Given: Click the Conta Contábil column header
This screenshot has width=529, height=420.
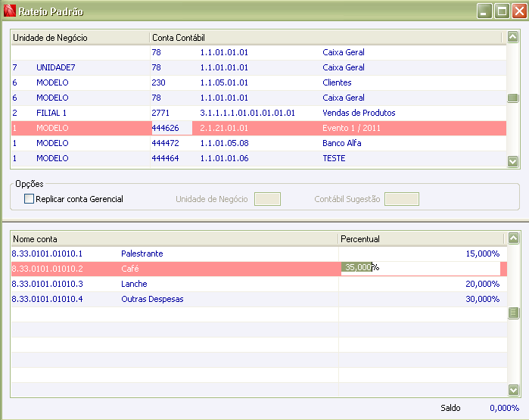Looking at the screenshot, I should point(325,37).
